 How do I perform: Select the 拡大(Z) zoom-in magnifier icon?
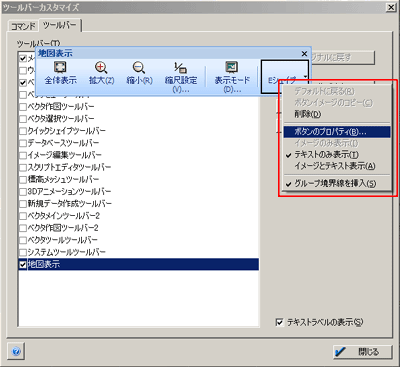[x=101, y=67]
